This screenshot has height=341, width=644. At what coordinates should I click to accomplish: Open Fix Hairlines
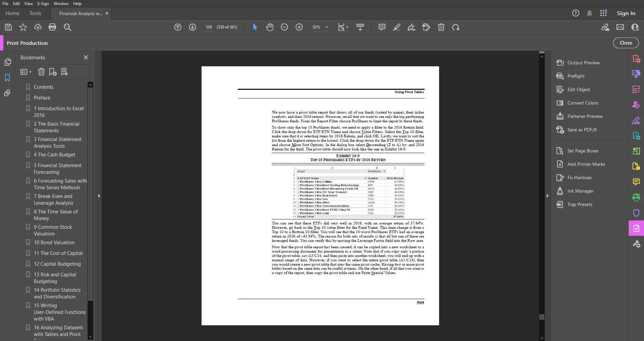574,178
